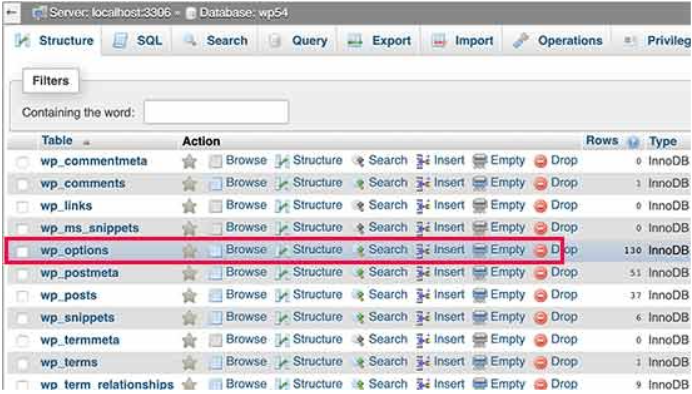Check the wp_options table checkbox
Image resolution: width=692 pixels, height=394 pixels.
(22, 251)
